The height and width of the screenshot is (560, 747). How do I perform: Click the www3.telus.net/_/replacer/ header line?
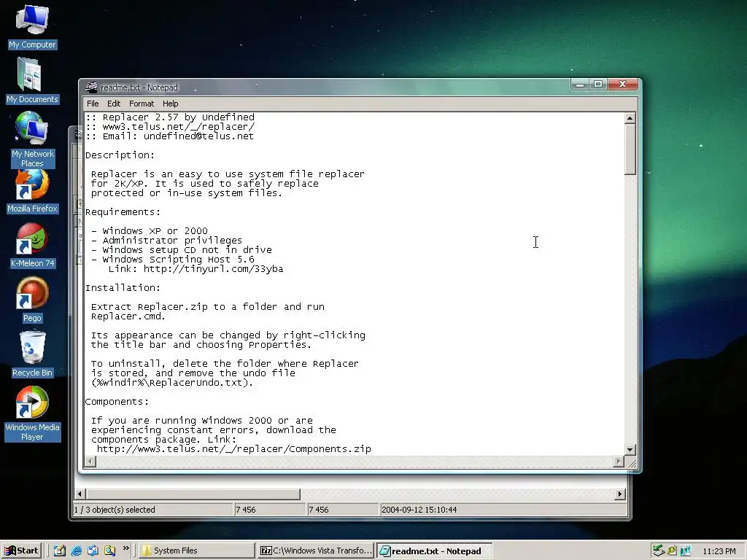coord(170,127)
